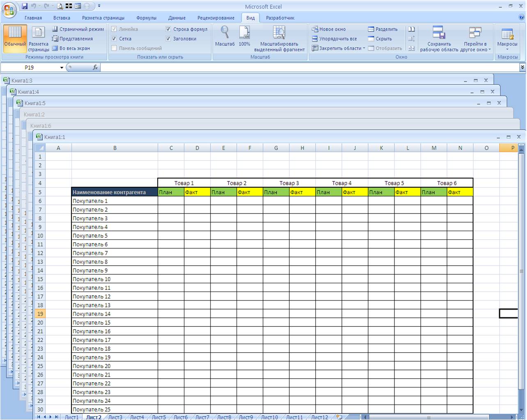The width and height of the screenshot is (527, 420).
Task: Uncheck Строка формул checkbox
Action: (168, 29)
